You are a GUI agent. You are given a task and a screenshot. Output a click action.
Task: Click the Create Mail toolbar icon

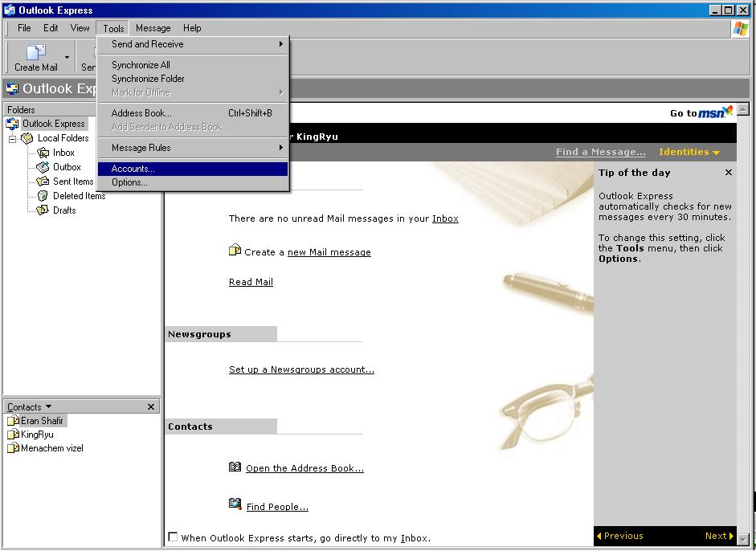coord(36,55)
